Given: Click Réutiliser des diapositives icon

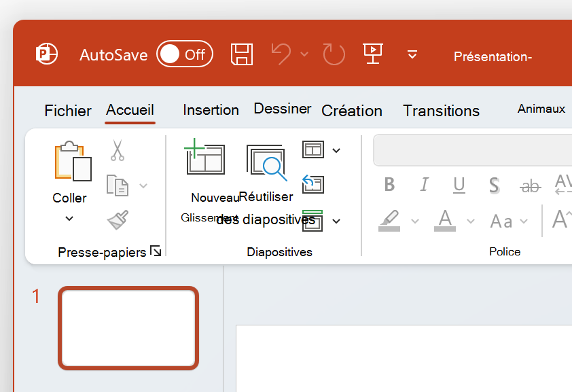Looking at the screenshot, I should (267, 162).
